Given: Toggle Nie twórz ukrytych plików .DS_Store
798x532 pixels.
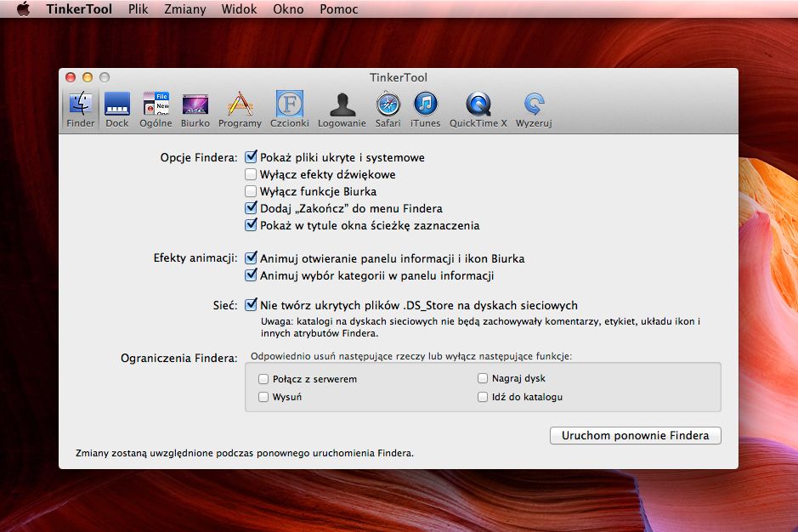Looking at the screenshot, I should tap(251, 304).
